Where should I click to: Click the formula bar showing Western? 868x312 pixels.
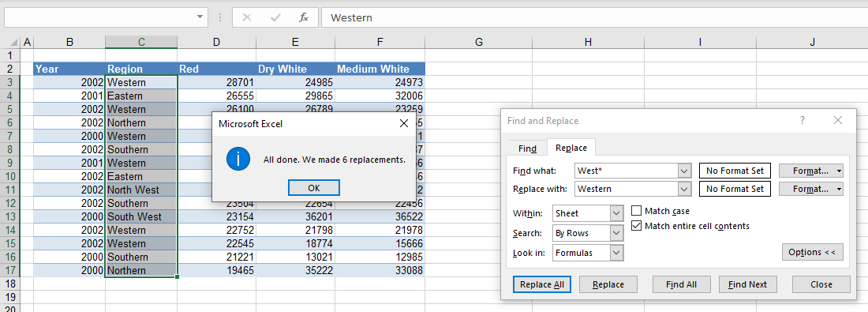point(594,17)
